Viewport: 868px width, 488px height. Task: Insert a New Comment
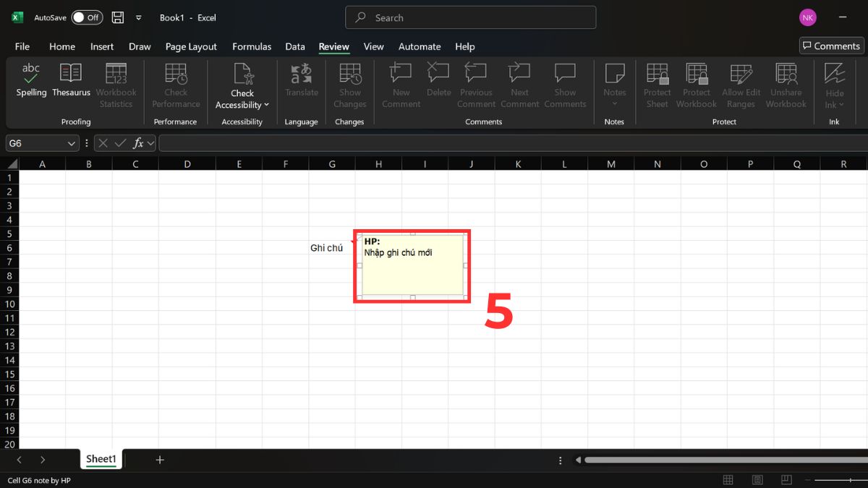[400, 81]
